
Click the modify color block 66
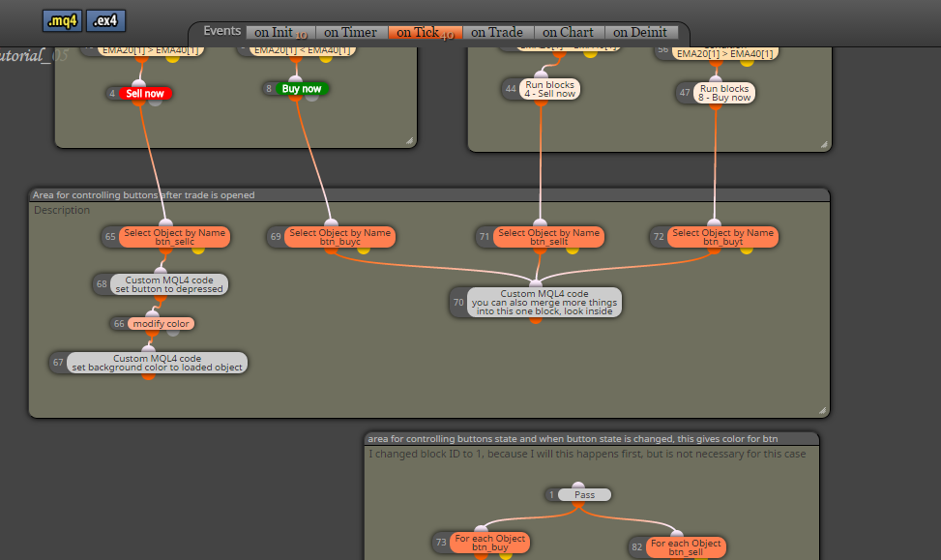161,324
